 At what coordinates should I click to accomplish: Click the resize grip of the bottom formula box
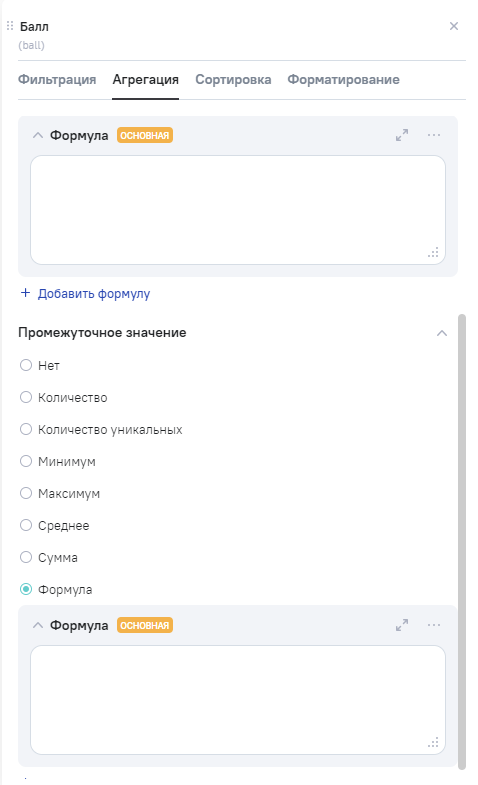pos(433,742)
